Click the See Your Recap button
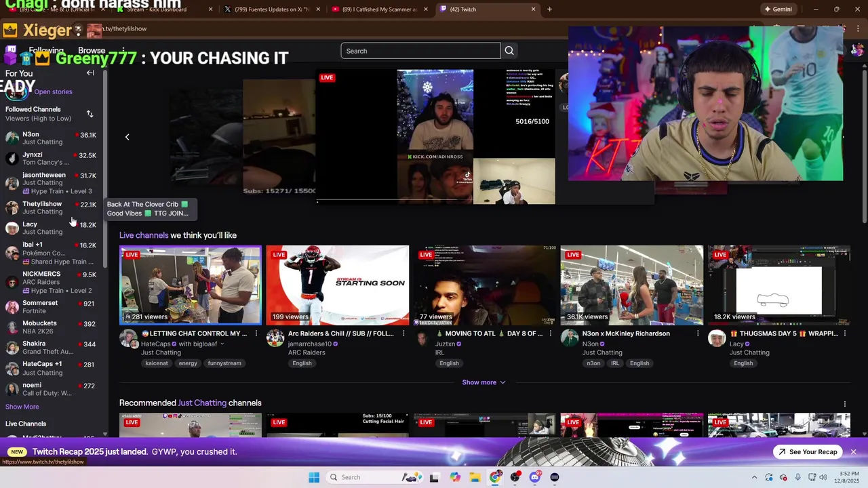The width and height of the screenshot is (868, 488). 808,452
